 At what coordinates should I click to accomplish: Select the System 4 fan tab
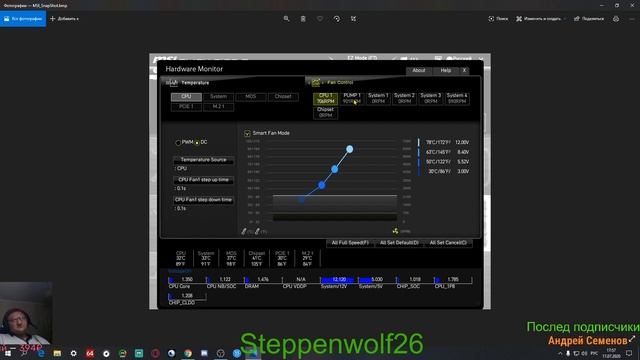coord(457,98)
